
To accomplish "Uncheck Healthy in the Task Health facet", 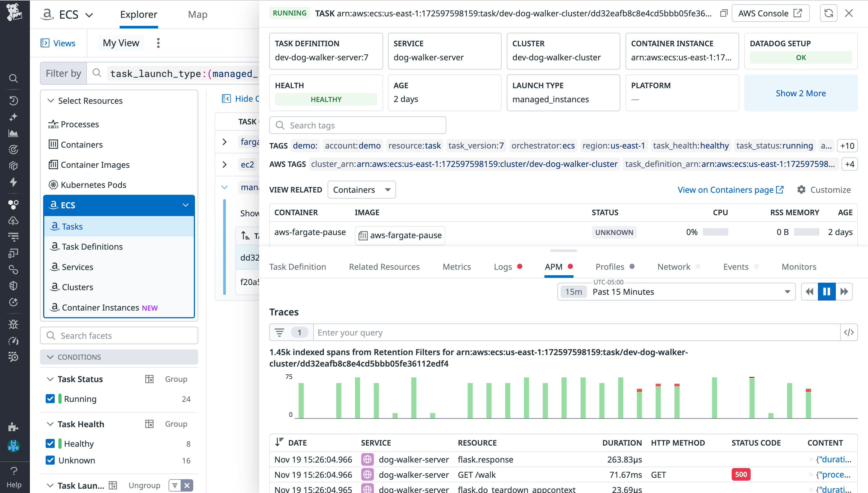I will click(x=50, y=443).
